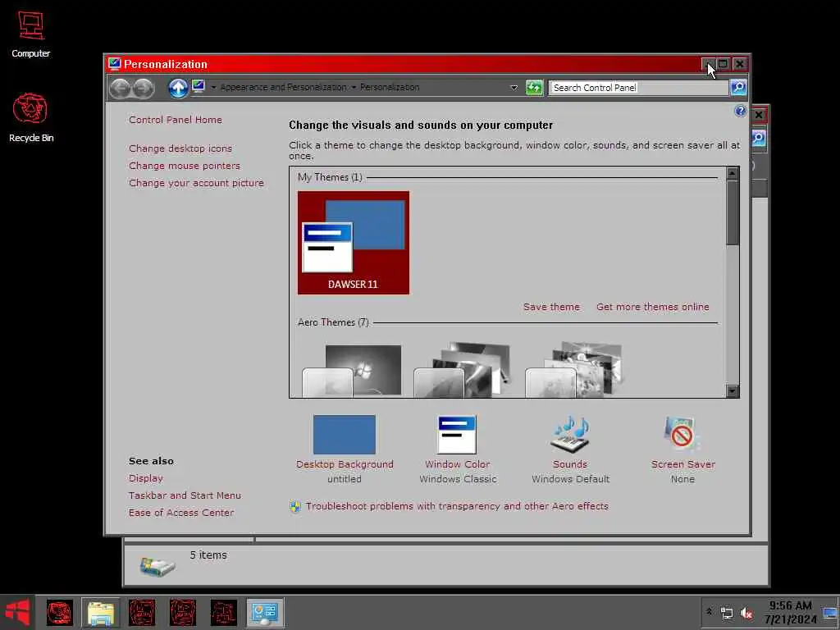Open the Help question mark icon
The width and height of the screenshot is (840, 630).
(741, 111)
